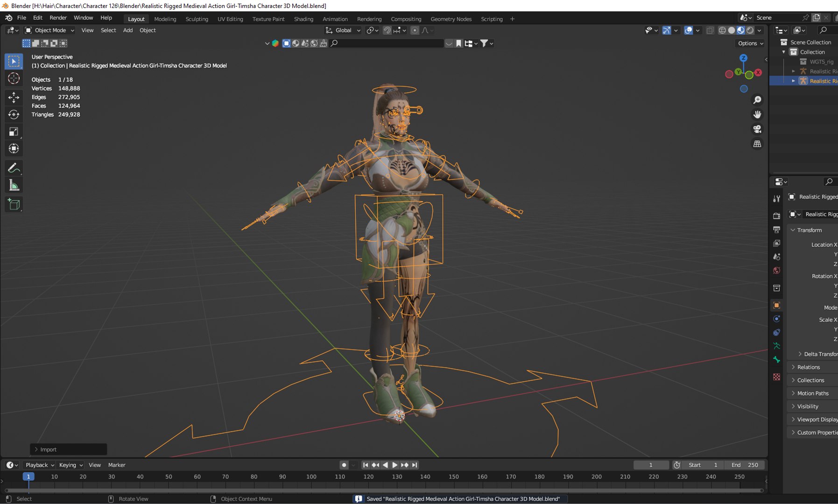Toggle viewport overlays button

[688, 30]
